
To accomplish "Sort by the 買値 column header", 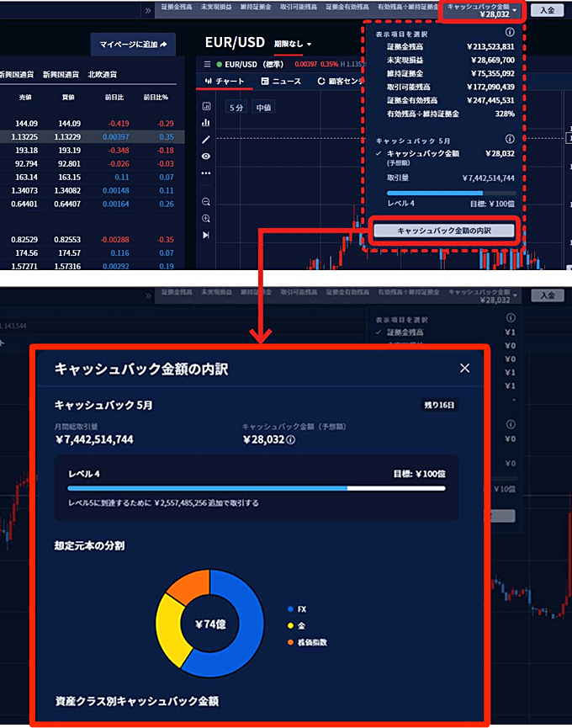I will pyautogui.click(x=68, y=97).
